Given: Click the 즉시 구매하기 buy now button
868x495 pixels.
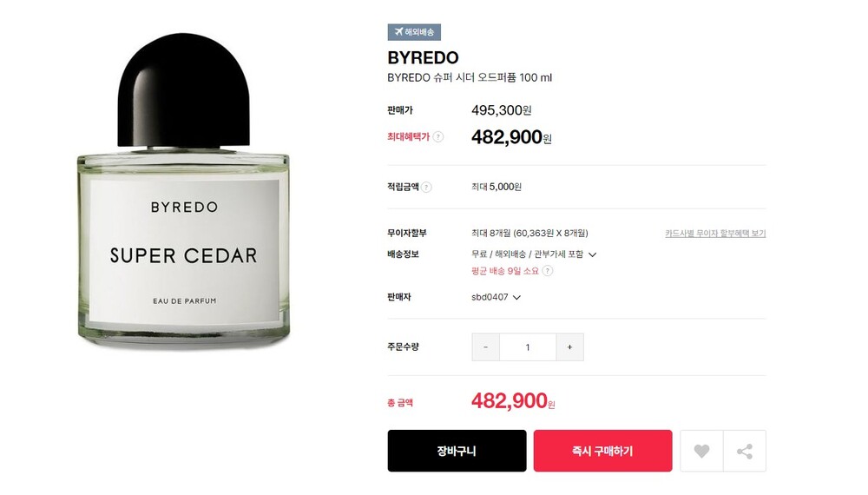Looking at the screenshot, I should click(x=603, y=452).
